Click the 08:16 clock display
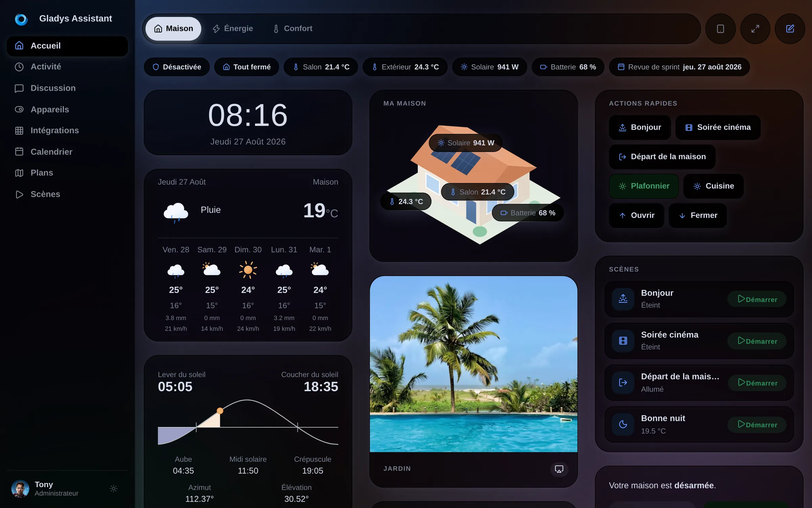The image size is (812, 508). pos(248,115)
